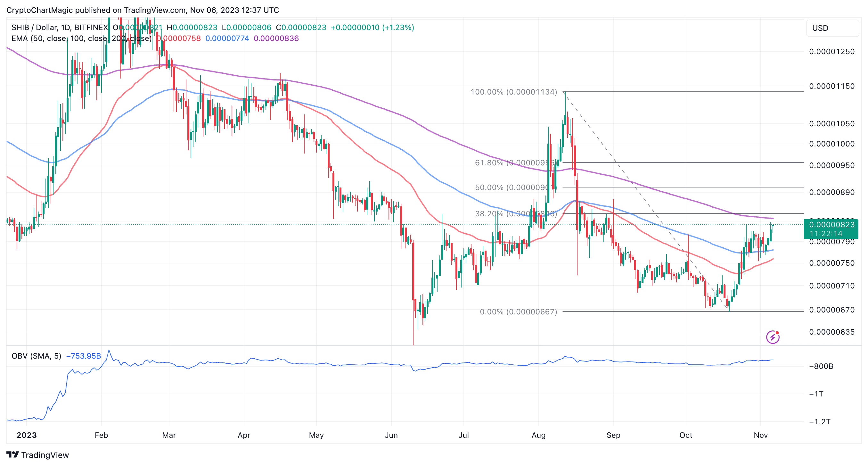Click the OBV value −753.95B

coord(84,356)
